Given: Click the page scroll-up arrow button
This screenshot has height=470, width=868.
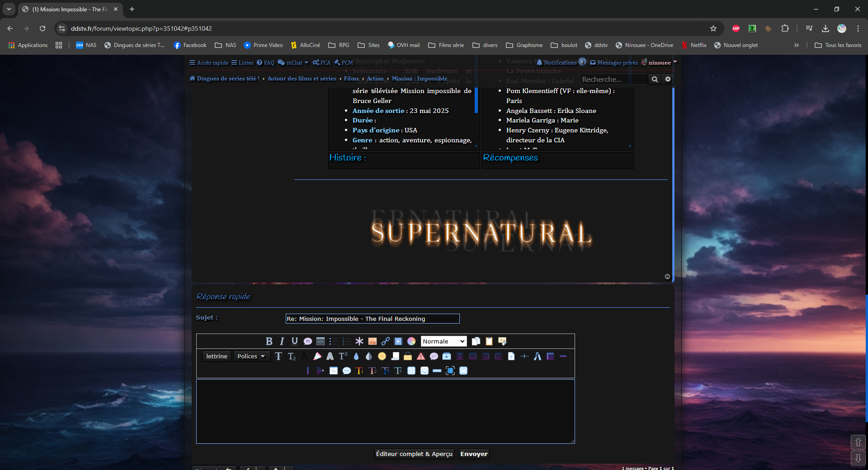Looking at the screenshot, I should point(858,442).
